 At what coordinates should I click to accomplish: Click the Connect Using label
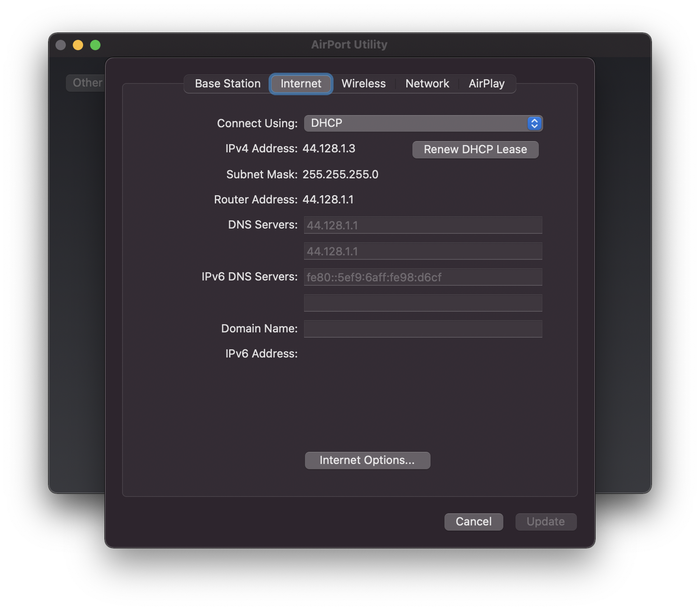coord(257,123)
